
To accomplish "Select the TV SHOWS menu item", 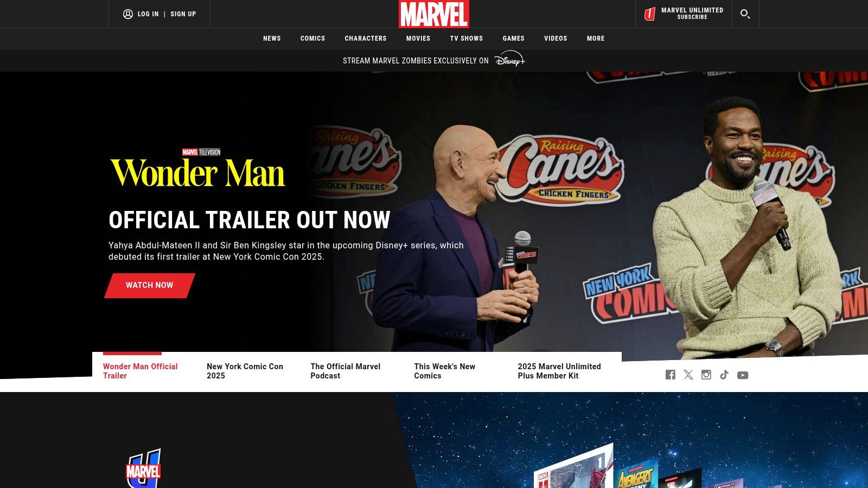I will pyautogui.click(x=466, y=38).
